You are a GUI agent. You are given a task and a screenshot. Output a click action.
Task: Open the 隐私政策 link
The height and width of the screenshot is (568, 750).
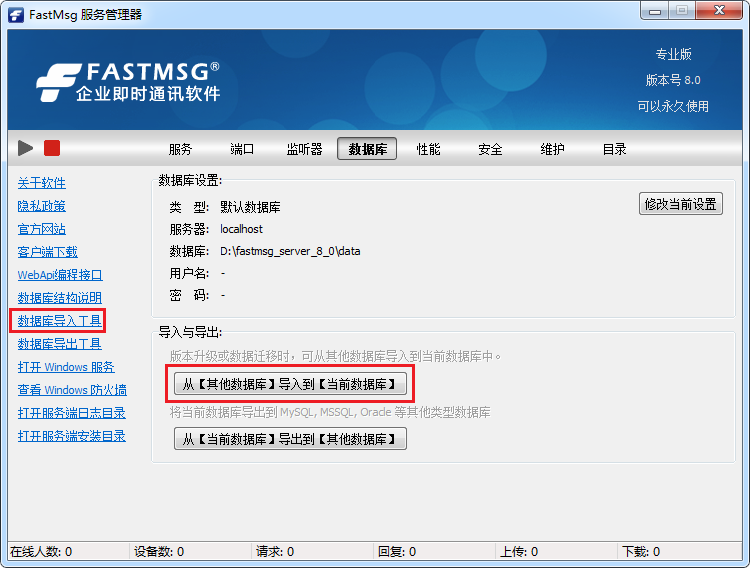pyautogui.click(x=42, y=206)
